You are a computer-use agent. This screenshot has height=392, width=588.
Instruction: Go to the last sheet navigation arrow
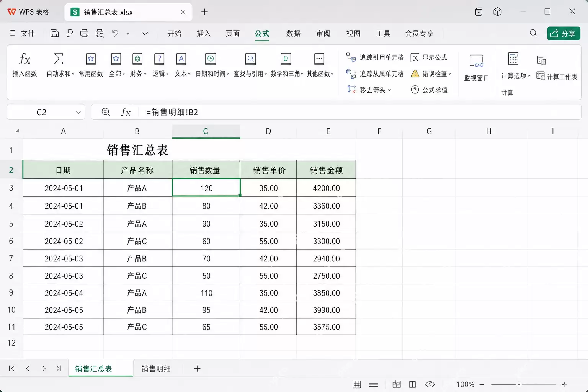click(x=59, y=368)
